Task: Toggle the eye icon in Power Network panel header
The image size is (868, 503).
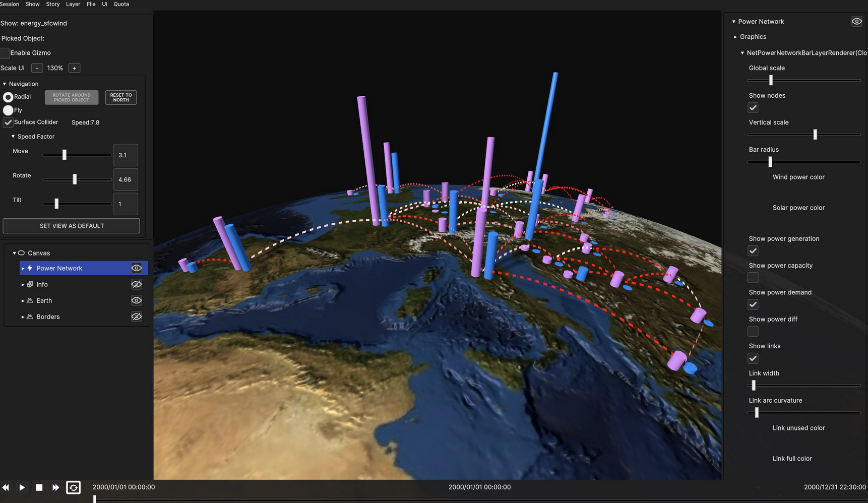Action: coord(856,21)
